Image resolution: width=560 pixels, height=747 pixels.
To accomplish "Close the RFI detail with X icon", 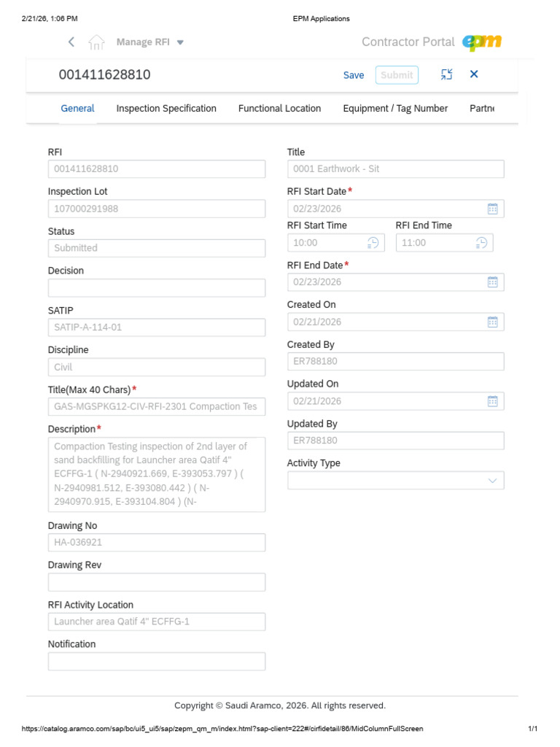I will (x=474, y=74).
